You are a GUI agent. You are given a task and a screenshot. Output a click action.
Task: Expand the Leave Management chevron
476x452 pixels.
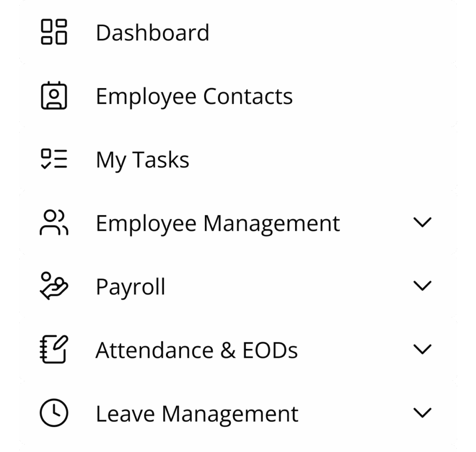click(422, 413)
